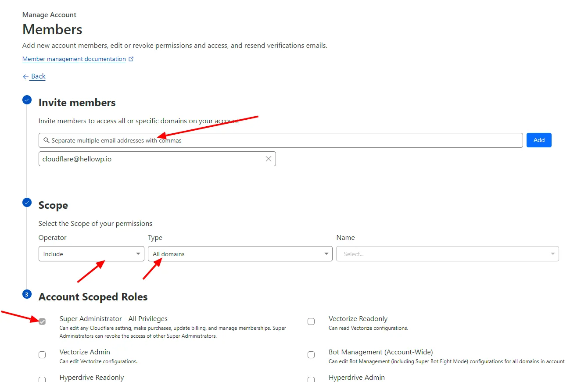Click the 'Super Administrator - All Privileges' label

tap(114, 319)
